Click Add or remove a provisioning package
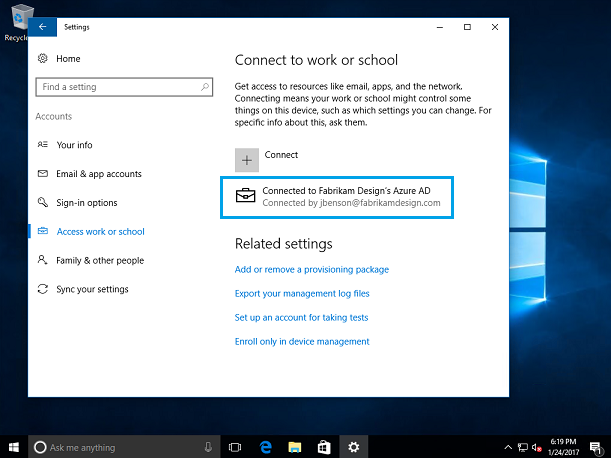The image size is (611, 458). coord(311,270)
